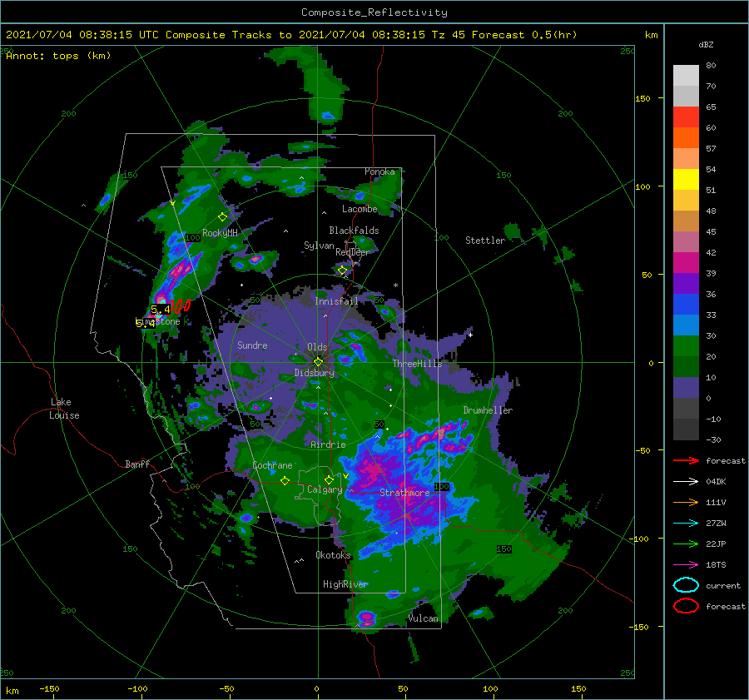Click the 'Olds' city label
Viewport: 749px width, 700px height.
[x=317, y=347]
